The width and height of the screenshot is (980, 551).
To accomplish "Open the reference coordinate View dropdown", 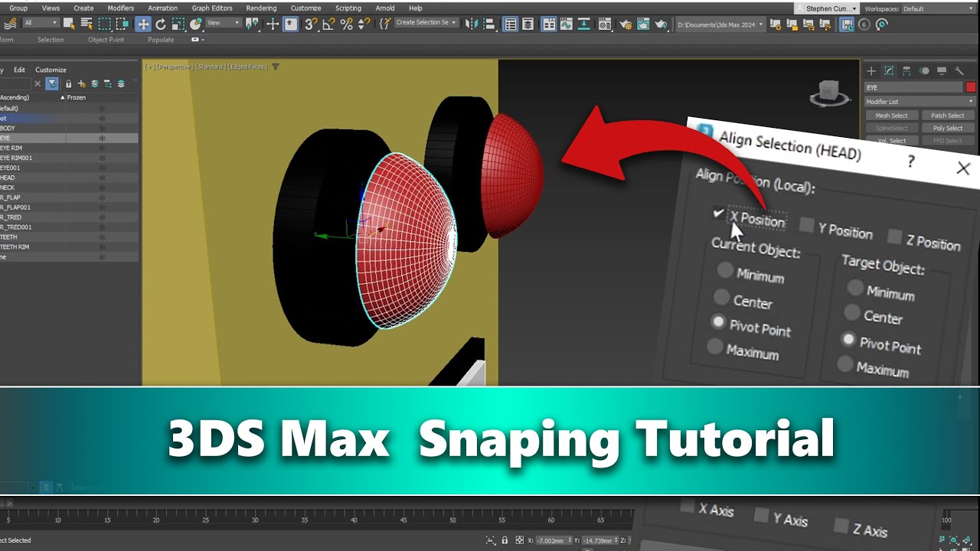I will point(225,23).
